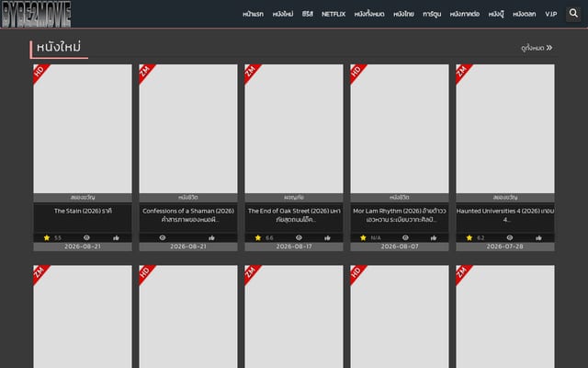The height and width of the screenshot is (368, 588).
Task: Click rating value 6.6
Action: tap(269, 238)
